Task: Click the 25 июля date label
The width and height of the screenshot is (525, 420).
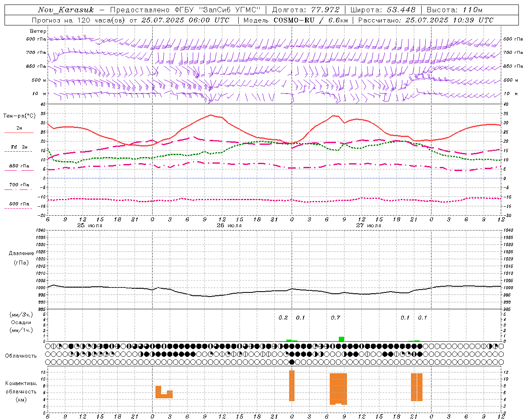Action: pos(90,225)
